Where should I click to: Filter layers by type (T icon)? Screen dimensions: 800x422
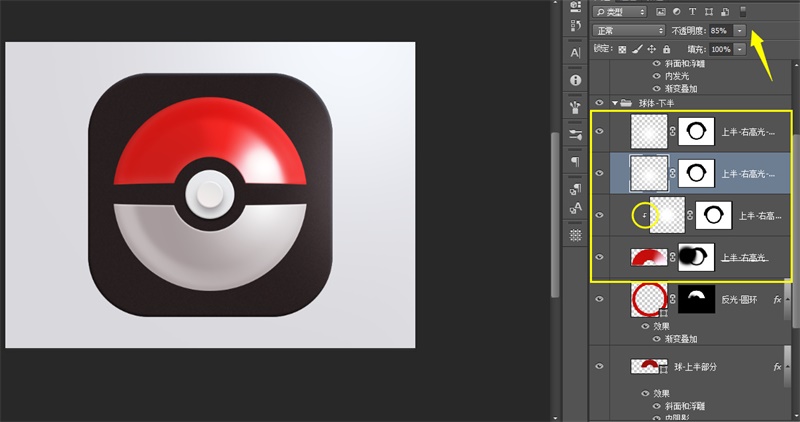[693, 12]
